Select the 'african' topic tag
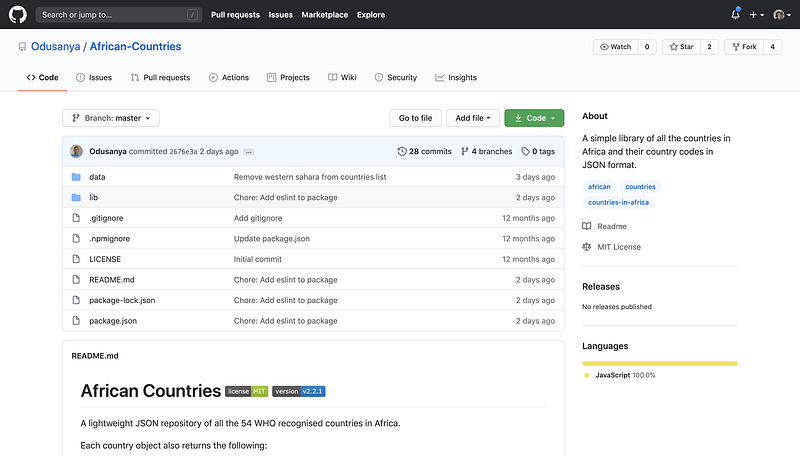 click(x=599, y=187)
